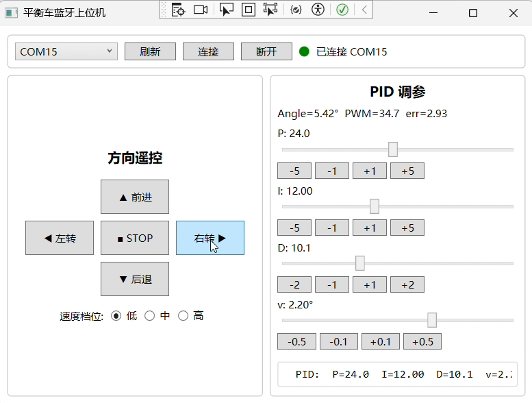Click the window title 平衡车蓝牙上位机

click(64, 13)
